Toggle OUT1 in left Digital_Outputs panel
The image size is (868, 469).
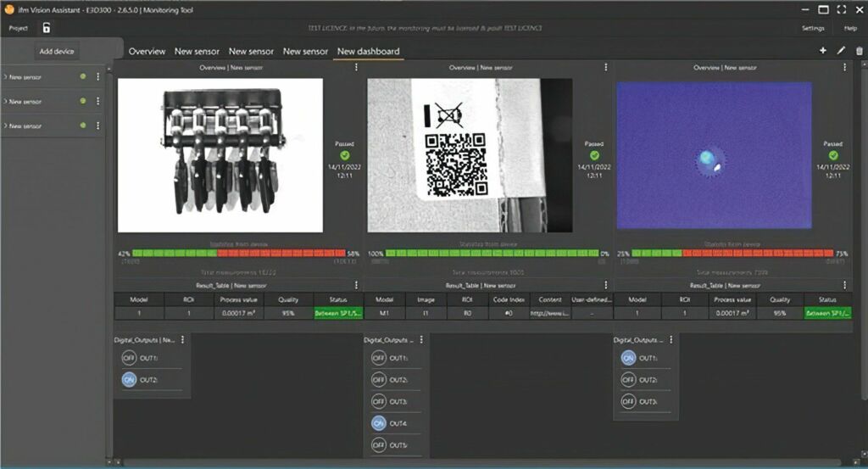click(x=129, y=358)
